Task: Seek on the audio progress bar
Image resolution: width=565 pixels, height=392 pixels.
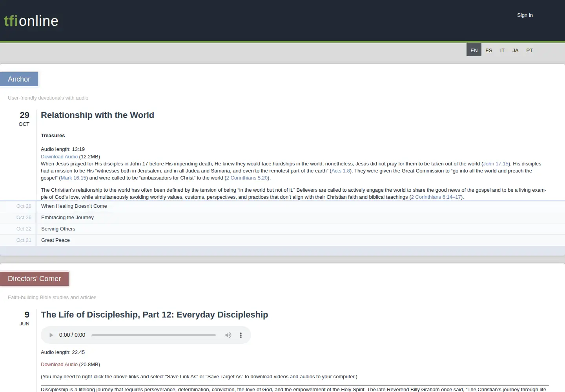Action: click(x=153, y=335)
